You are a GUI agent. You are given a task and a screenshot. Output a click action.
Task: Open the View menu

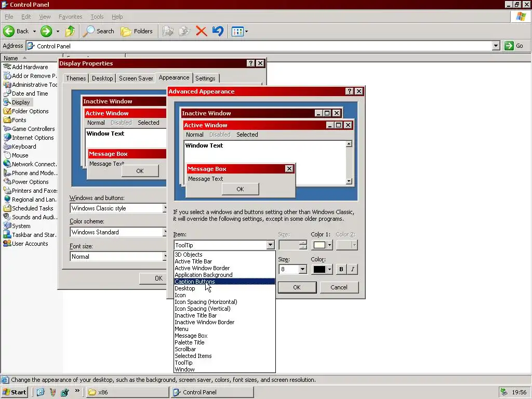(45, 17)
